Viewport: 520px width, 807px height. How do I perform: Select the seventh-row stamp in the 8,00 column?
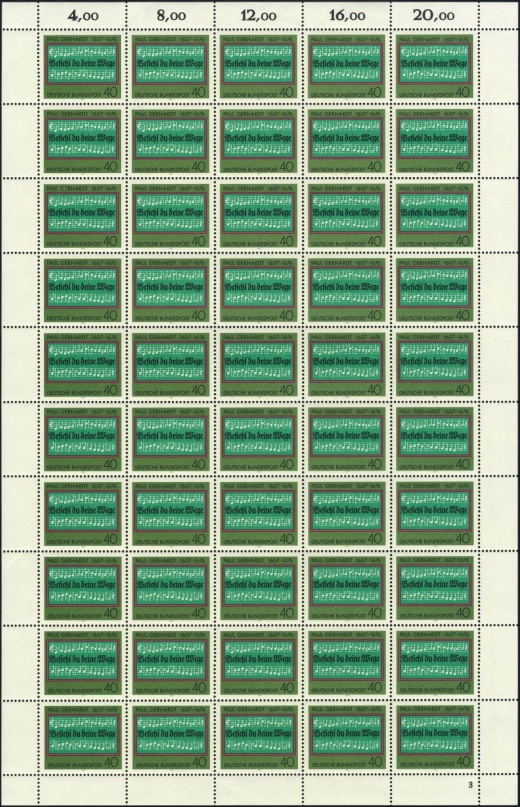[x=170, y=513]
